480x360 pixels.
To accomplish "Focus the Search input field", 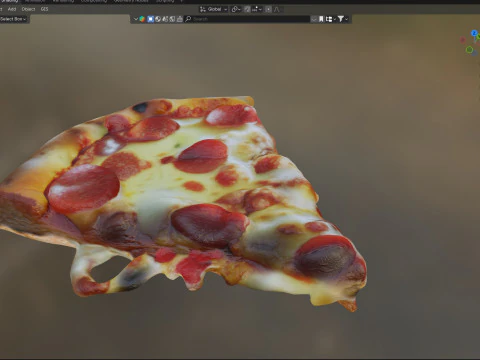I will 247,19.
